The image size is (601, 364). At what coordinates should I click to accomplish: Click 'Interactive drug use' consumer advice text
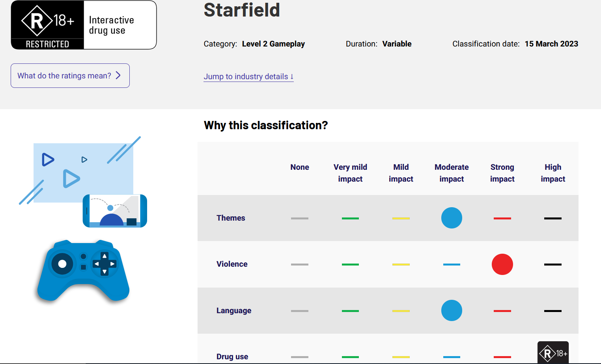112,25
